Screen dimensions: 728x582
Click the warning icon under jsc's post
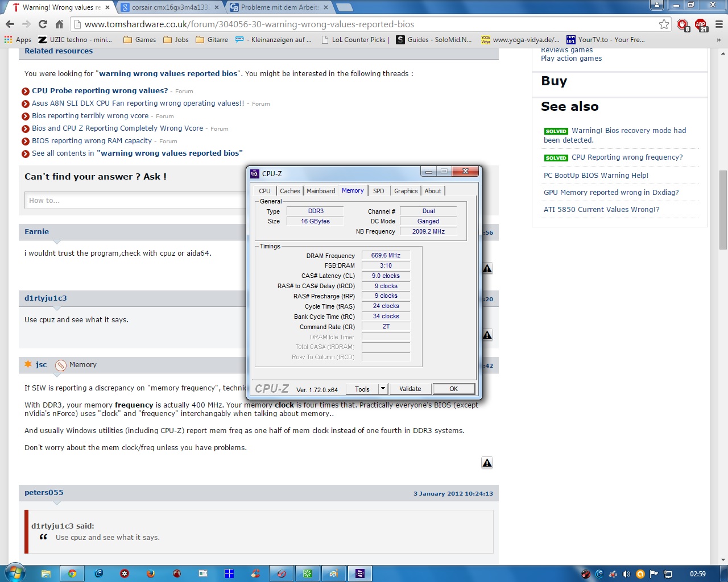click(x=487, y=463)
